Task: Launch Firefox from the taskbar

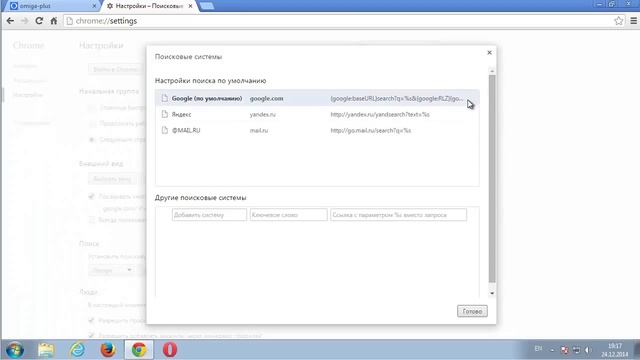Action: click(108, 350)
